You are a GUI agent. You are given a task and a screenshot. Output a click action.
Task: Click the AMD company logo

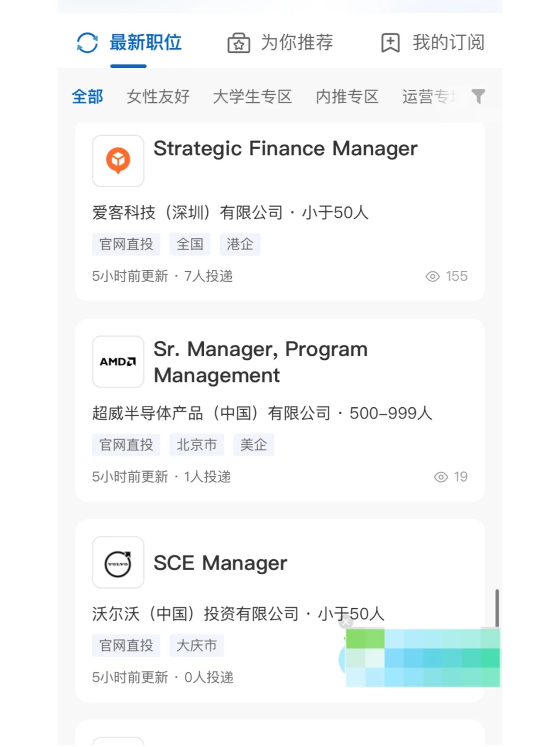118,362
